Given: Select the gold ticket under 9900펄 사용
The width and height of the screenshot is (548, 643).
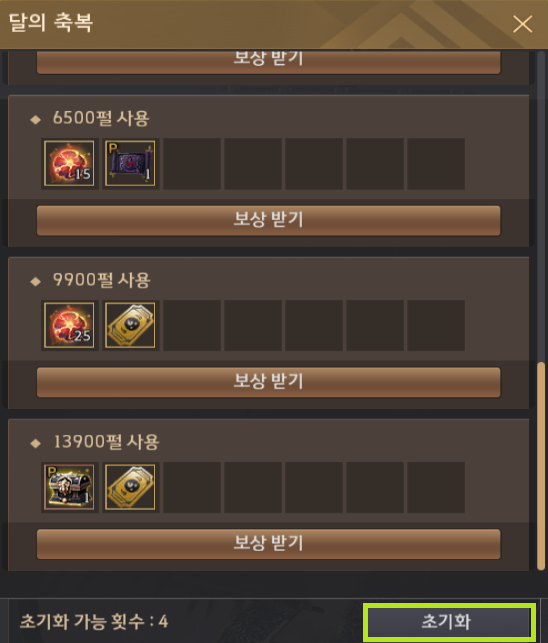Looking at the screenshot, I should tap(130, 325).
